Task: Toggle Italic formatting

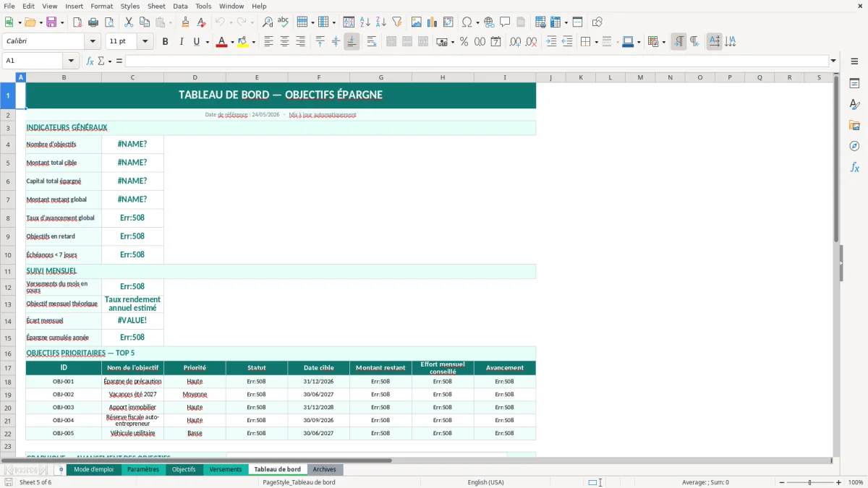Action: tap(182, 42)
